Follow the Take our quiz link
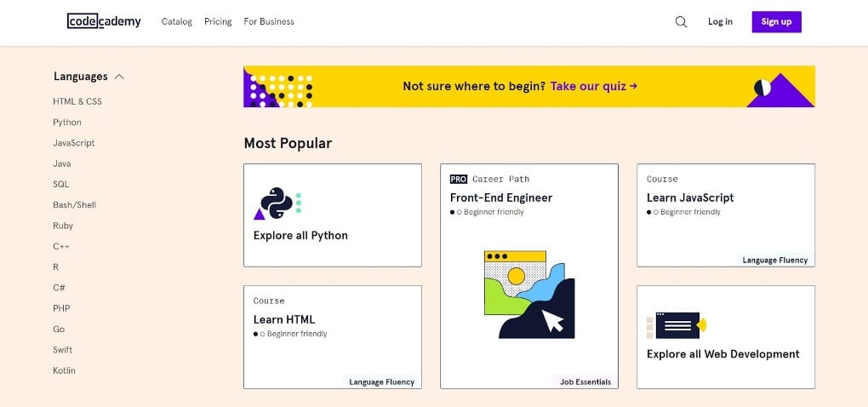The image size is (868, 407). [x=593, y=86]
